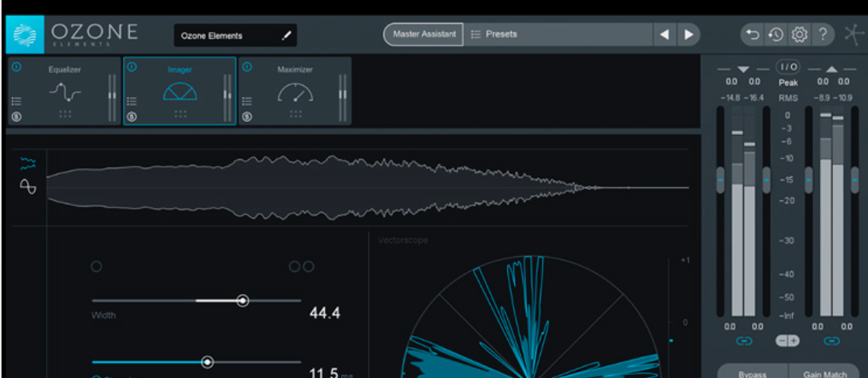Select the Maximizer module gauge icon
Viewport: 868px width, 378px height.
[x=295, y=92]
